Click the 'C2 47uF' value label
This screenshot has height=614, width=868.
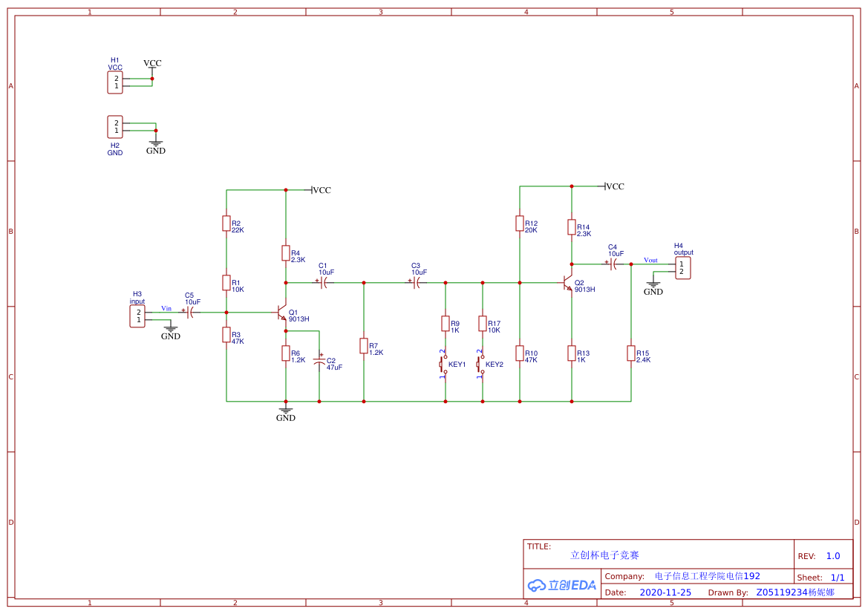click(334, 364)
